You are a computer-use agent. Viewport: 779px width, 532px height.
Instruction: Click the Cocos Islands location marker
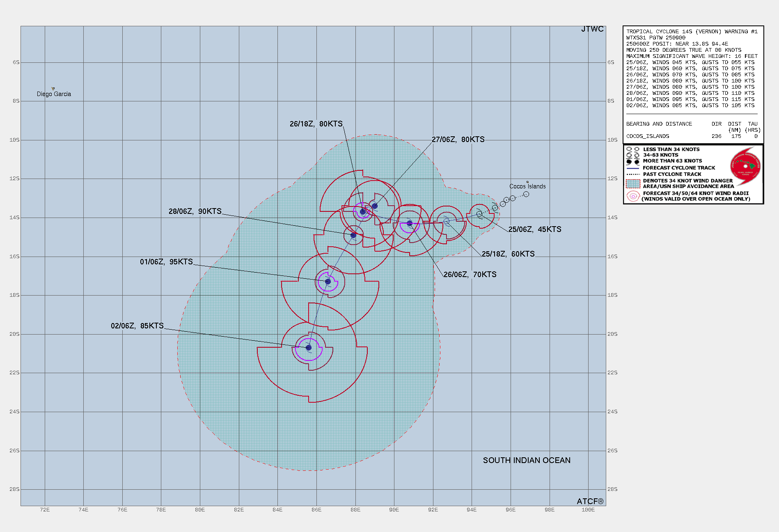coord(527,182)
